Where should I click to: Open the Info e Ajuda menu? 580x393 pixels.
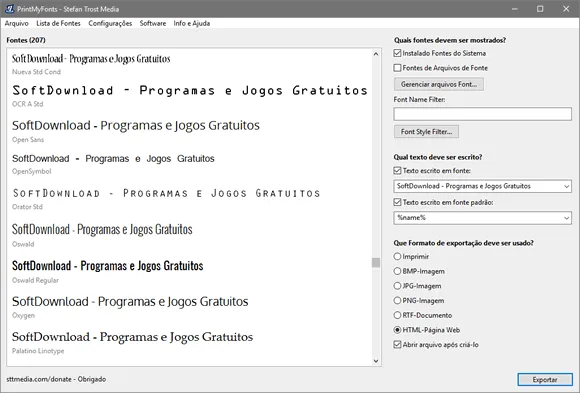[x=192, y=23]
